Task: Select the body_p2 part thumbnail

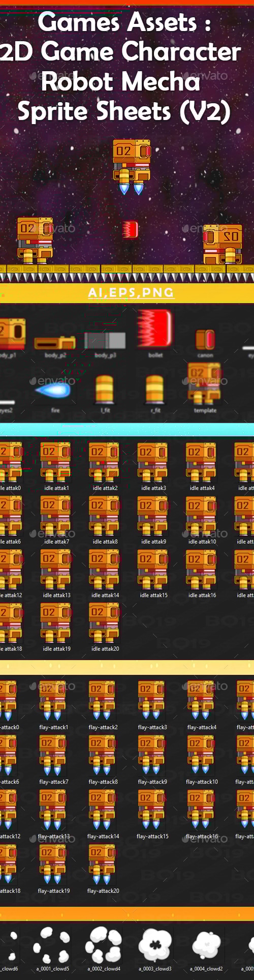Action: (55, 342)
